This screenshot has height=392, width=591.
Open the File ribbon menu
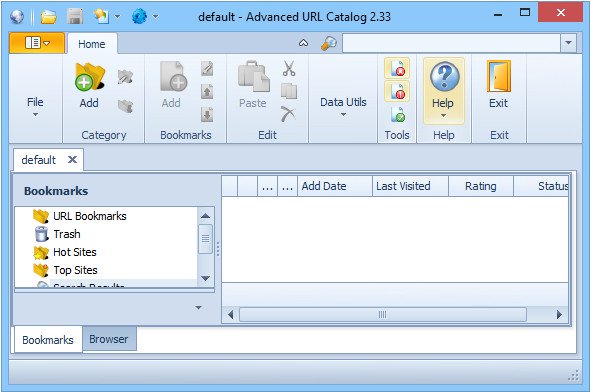35,106
